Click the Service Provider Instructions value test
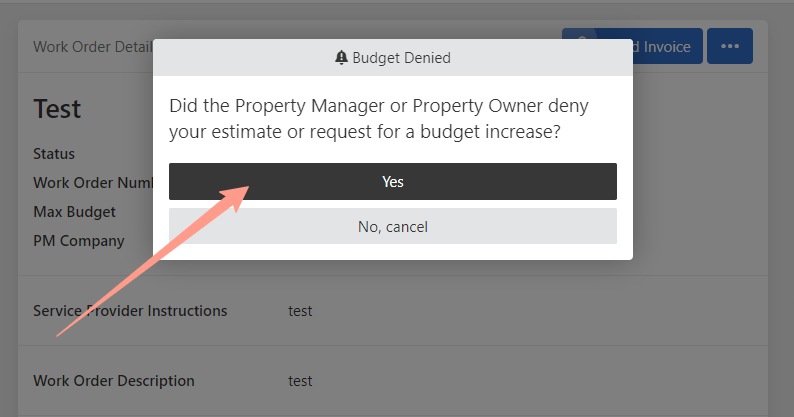794x417 pixels. (300, 311)
